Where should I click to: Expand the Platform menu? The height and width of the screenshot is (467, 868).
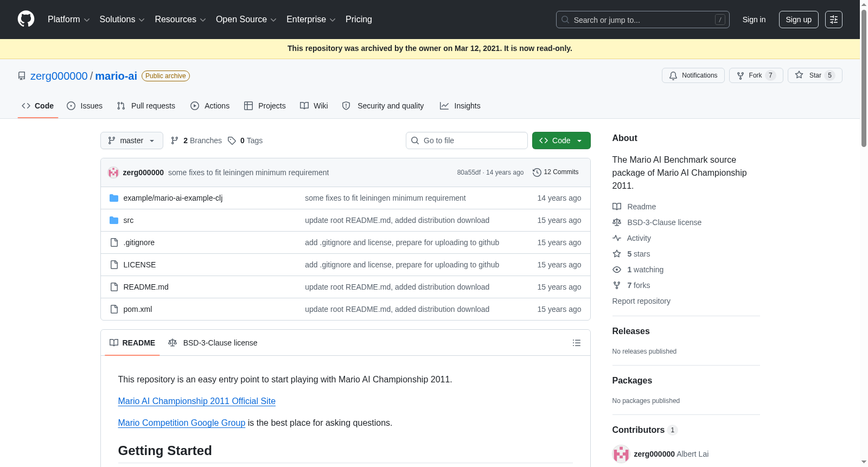(68, 20)
